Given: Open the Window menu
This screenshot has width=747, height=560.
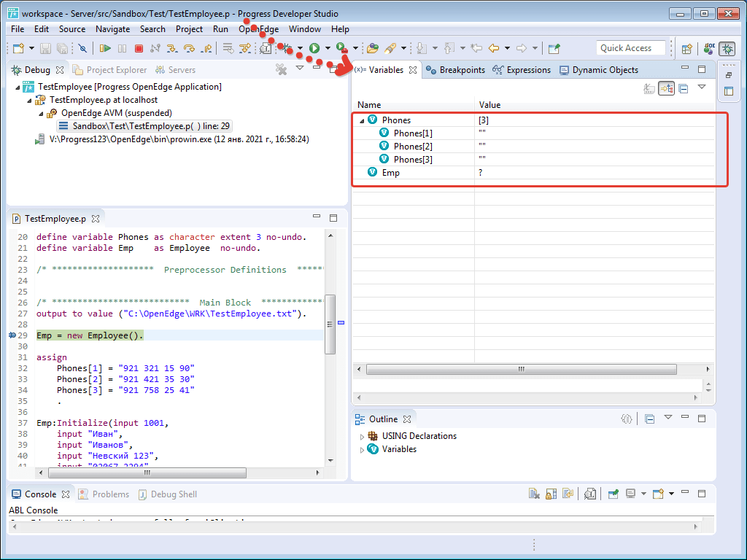Looking at the screenshot, I should (305, 29).
